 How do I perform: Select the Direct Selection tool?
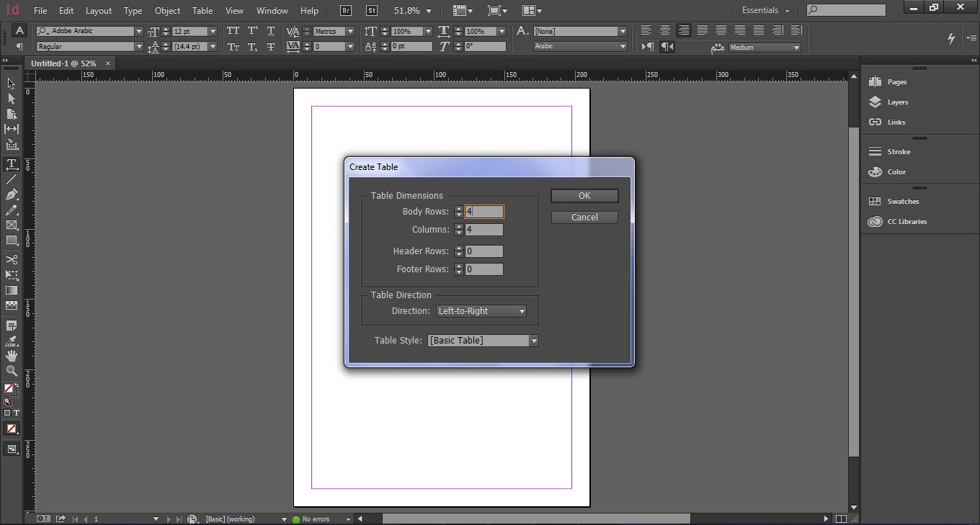pos(12,99)
